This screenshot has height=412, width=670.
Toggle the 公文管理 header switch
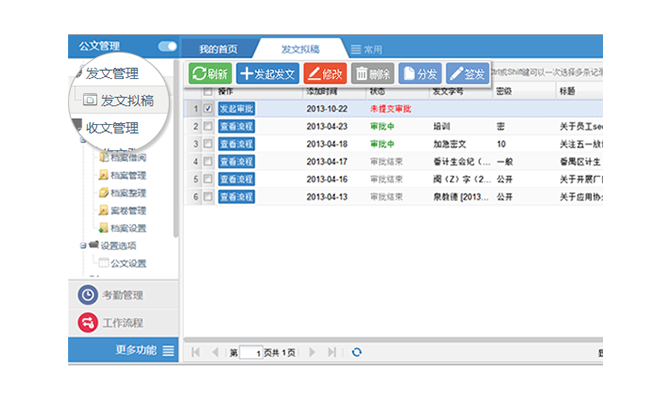point(167,46)
